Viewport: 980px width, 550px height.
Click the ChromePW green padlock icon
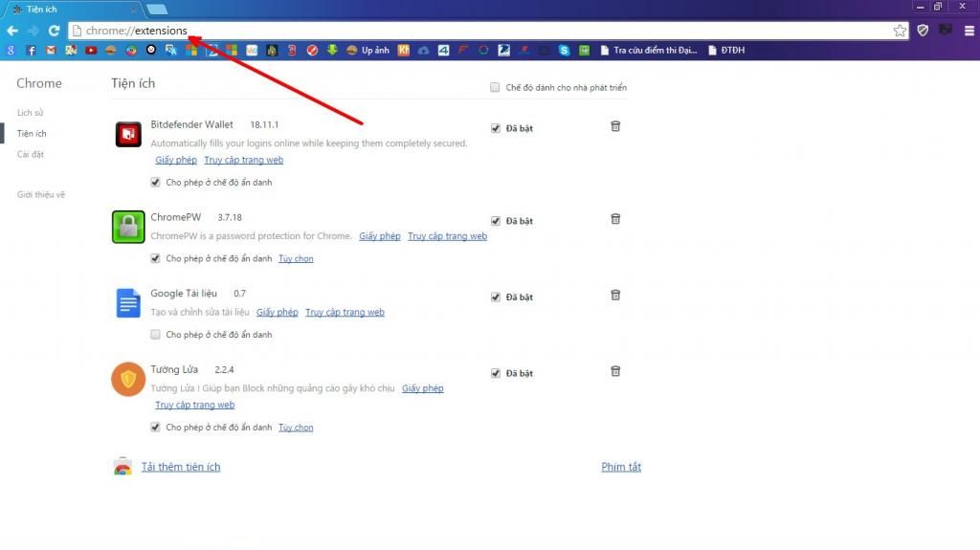128,227
